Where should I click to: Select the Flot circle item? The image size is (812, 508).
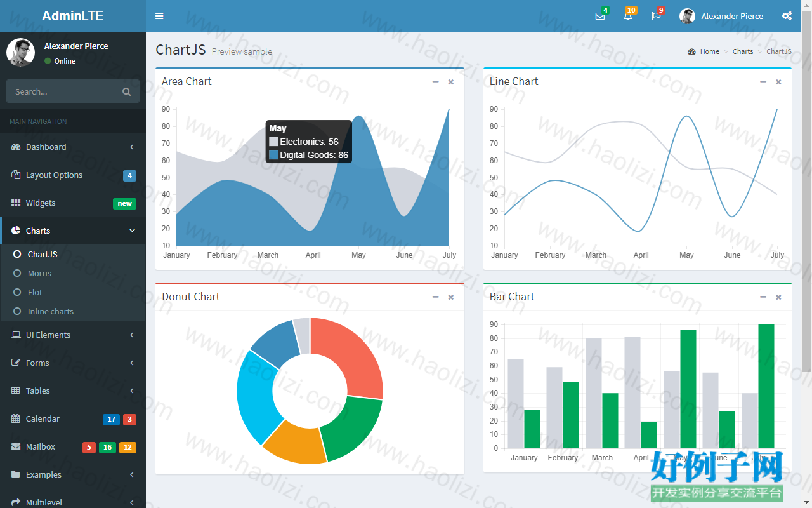pos(17,292)
